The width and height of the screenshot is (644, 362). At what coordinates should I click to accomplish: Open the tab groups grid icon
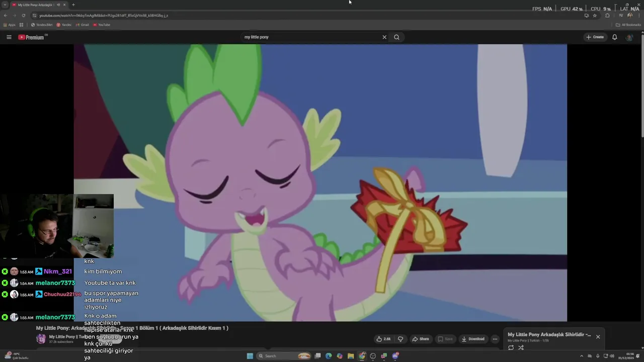(21, 25)
